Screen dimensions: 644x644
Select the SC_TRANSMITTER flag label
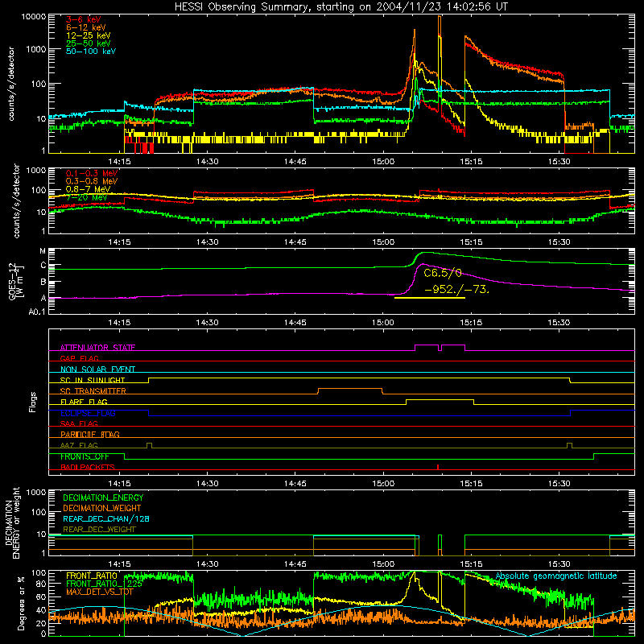click(x=93, y=391)
